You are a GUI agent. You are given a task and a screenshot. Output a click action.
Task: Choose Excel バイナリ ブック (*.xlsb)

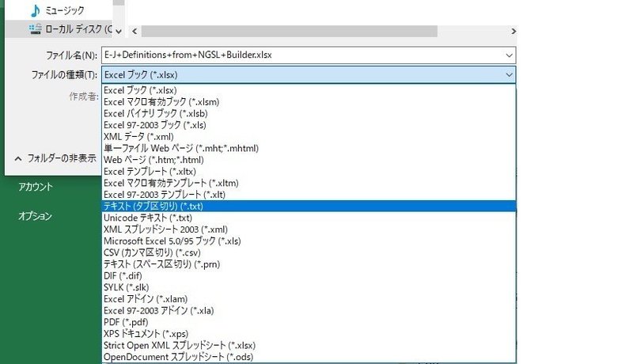click(x=309, y=113)
